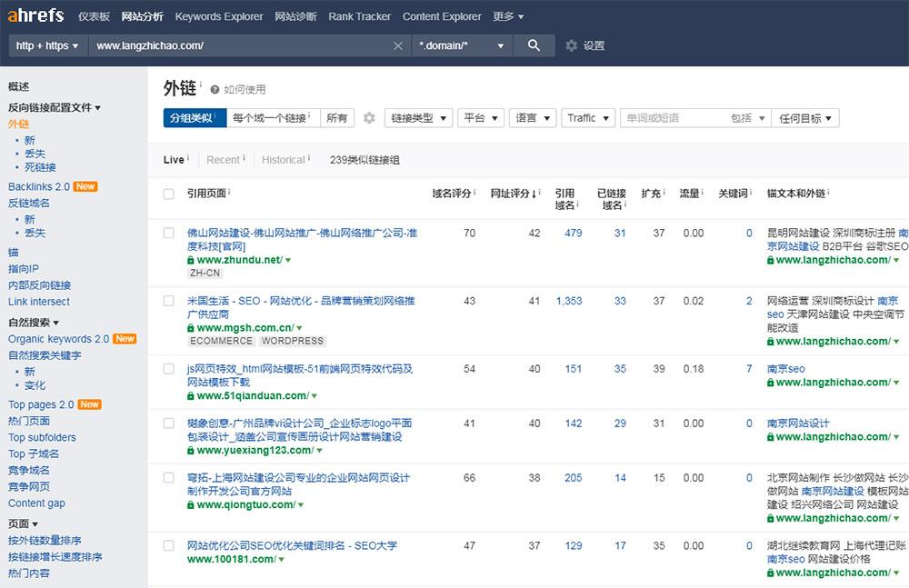
Task: Switch to the Historical index
Action: [x=285, y=160]
